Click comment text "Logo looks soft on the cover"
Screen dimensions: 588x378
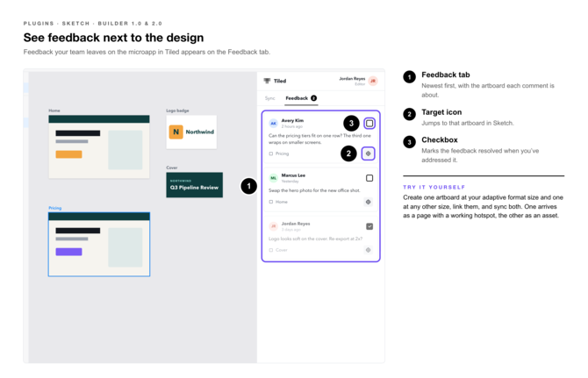tap(315, 239)
